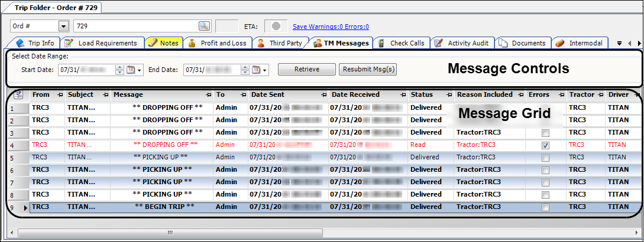
Task: Click the gray ETA status indicator
Action: 276,26
